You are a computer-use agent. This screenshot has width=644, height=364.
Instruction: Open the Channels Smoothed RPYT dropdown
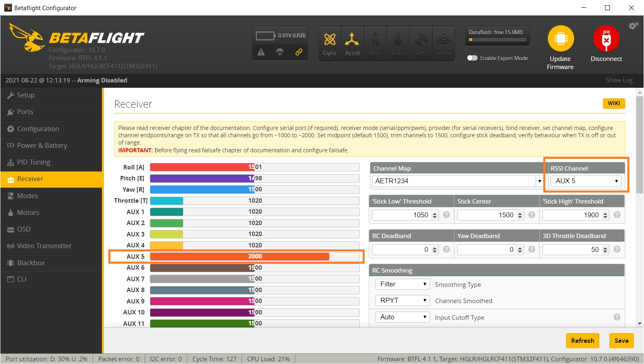click(x=402, y=301)
